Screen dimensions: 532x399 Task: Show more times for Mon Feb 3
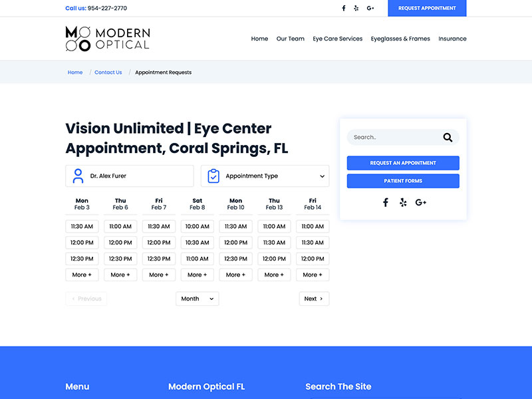[82, 275]
